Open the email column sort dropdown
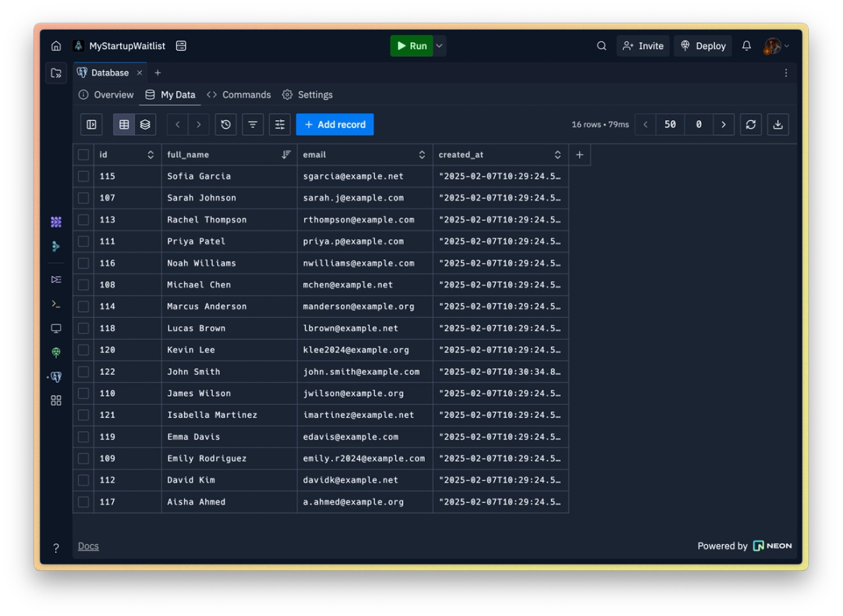843x616 pixels. tap(421, 154)
